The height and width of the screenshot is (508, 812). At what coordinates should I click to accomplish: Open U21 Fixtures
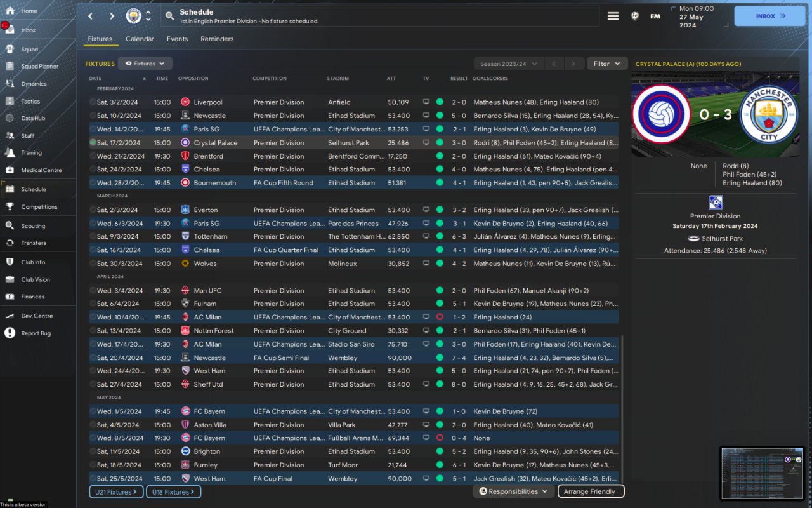(117, 491)
